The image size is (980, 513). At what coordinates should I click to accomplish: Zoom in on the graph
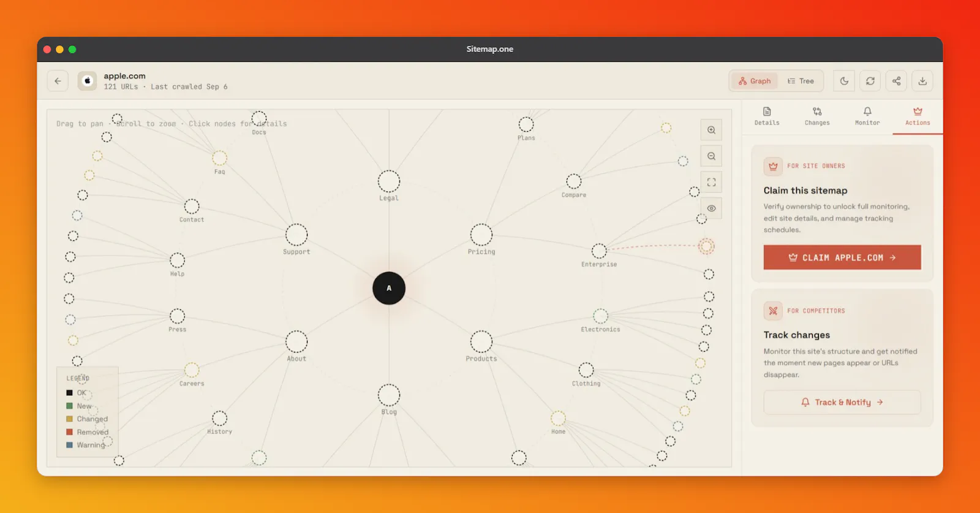(x=711, y=130)
